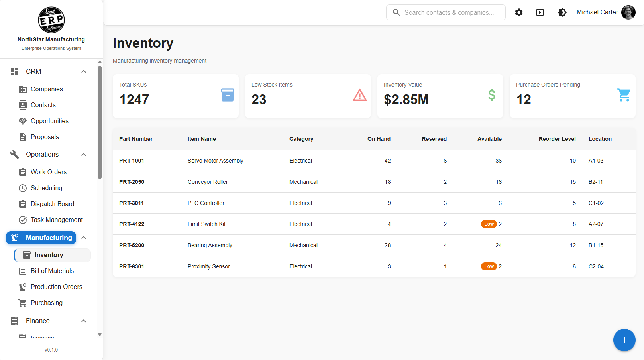This screenshot has height=360, width=644.
Task: Click the Search contacts & companies field
Action: tap(446, 12)
